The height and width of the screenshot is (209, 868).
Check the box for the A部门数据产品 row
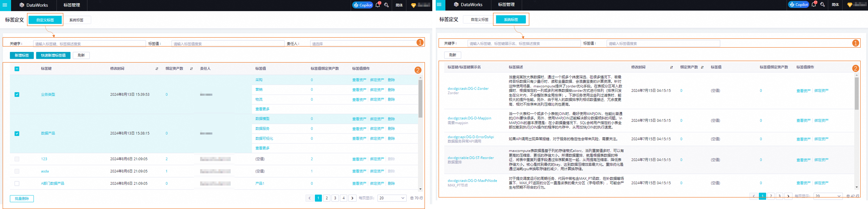point(17,184)
